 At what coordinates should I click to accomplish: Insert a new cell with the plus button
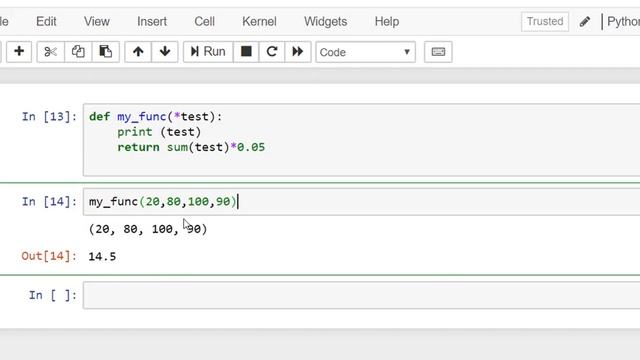pos(19,52)
